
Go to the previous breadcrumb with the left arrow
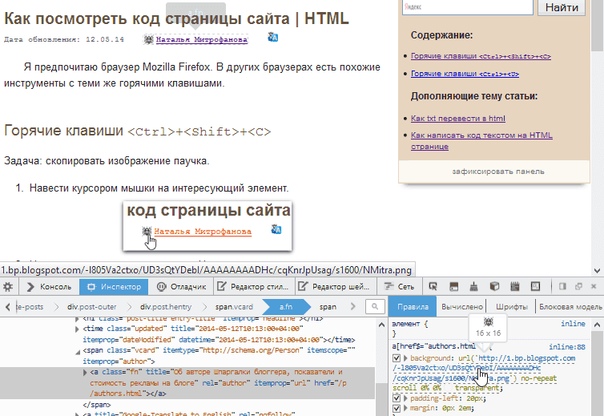[x=8, y=307]
